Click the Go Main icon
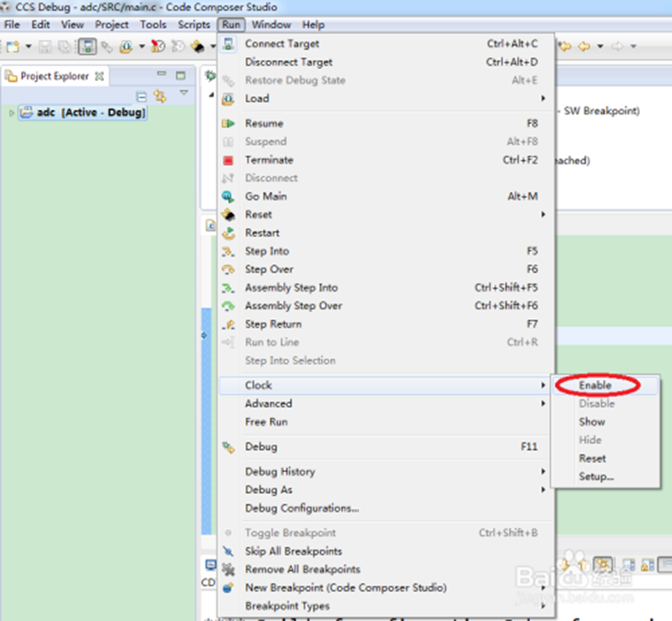 tap(228, 197)
